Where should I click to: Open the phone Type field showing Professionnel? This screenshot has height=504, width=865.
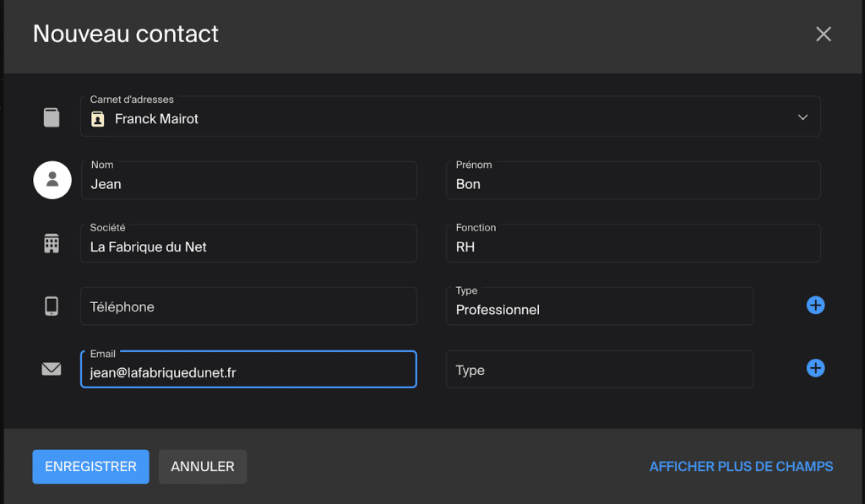(x=599, y=306)
